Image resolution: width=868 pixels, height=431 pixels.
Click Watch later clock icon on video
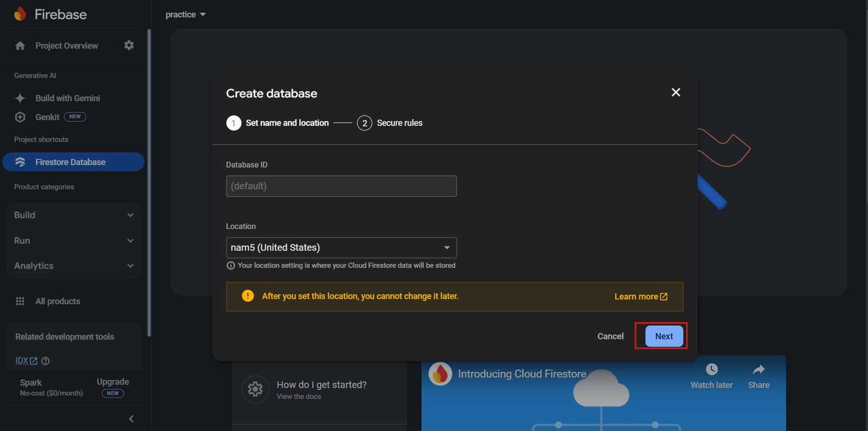point(711,370)
